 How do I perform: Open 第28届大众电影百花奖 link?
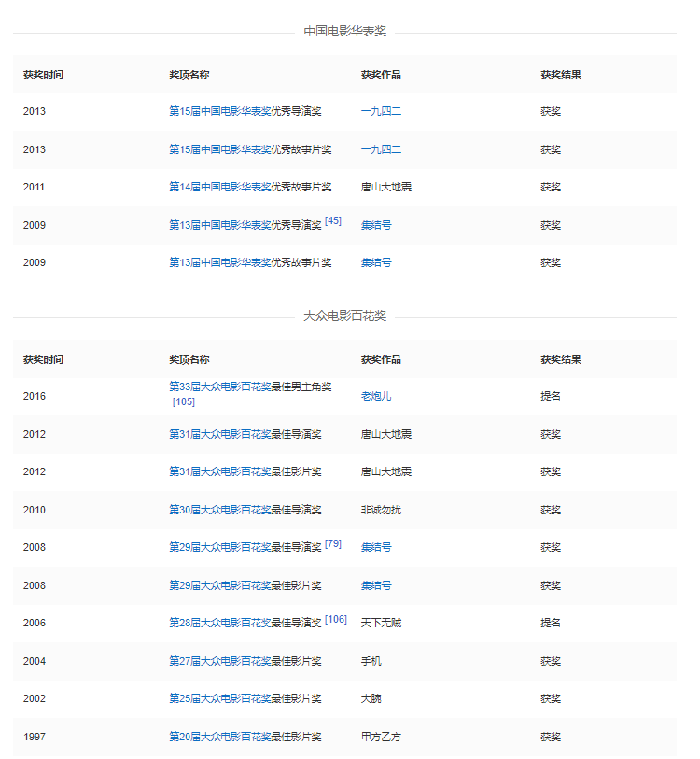click(219, 623)
